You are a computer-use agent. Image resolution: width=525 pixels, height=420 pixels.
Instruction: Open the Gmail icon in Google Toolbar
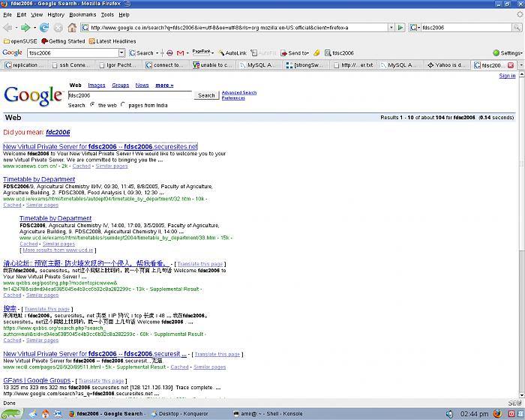(x=181, y=53)
